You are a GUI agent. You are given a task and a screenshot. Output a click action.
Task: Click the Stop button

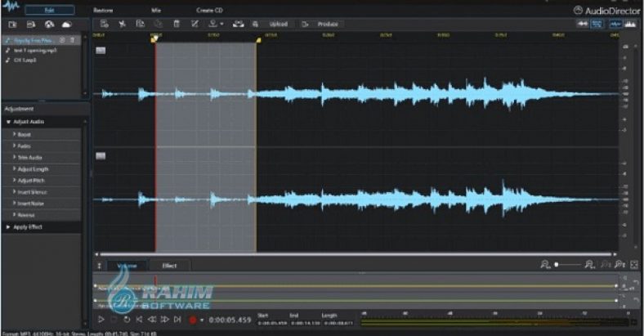point(114,319)
